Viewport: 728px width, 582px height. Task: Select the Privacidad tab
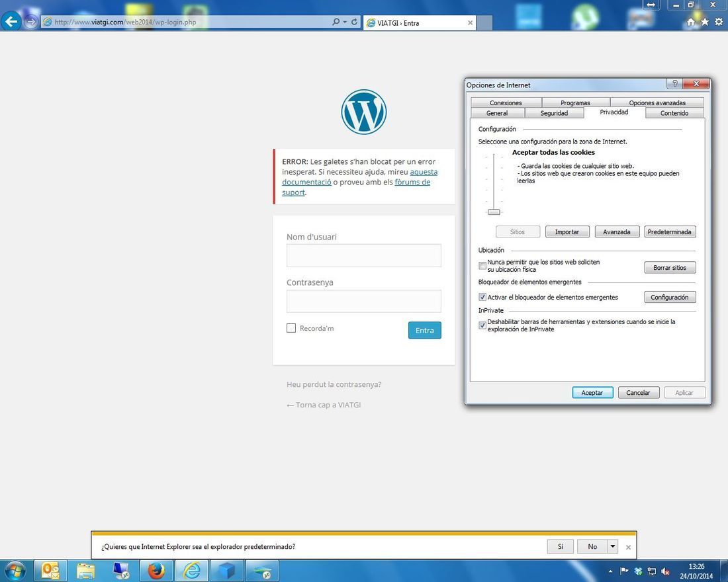click(x=614, y=112)
